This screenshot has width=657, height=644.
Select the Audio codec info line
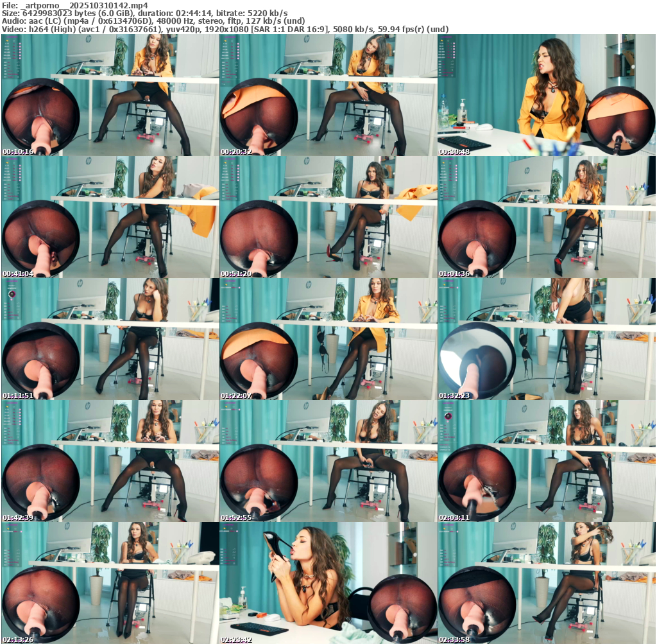click(x=153, y=21)
